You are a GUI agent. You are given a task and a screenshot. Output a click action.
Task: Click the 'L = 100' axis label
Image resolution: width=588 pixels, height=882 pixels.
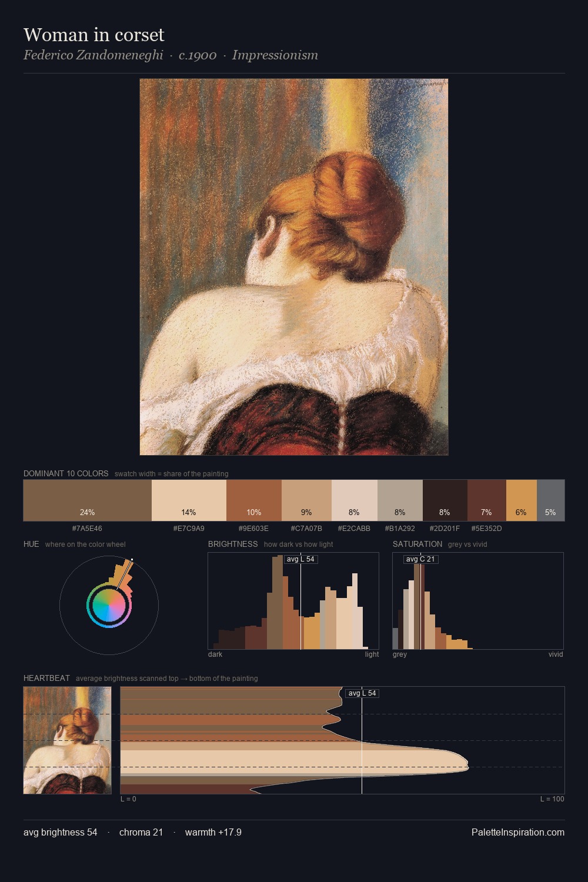point(552,799)
